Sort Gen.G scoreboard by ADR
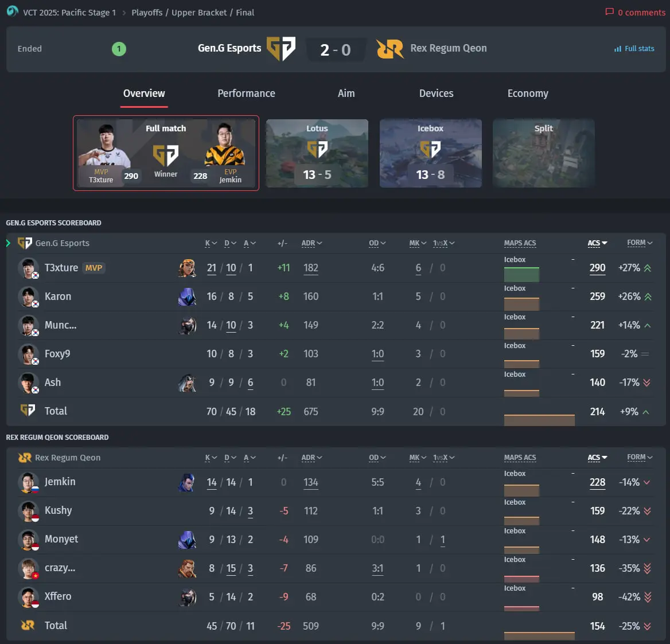The height and width of the screenshot is (644, 670). (x=312, y=243)
